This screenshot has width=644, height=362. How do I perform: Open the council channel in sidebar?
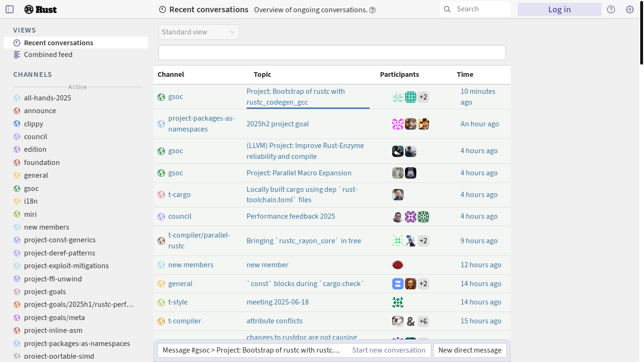coord(36,137)
